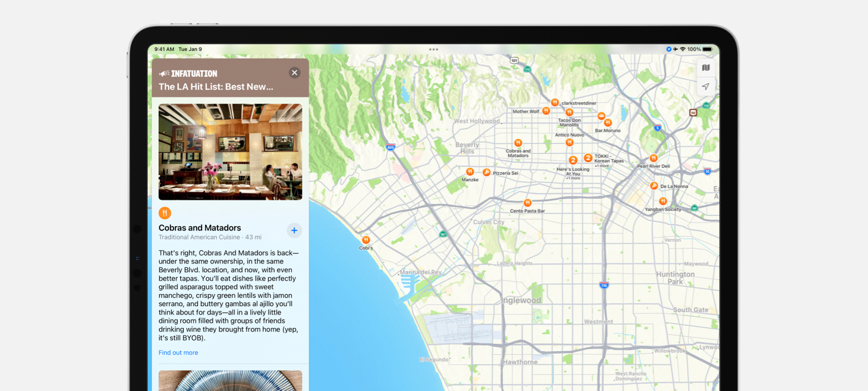Viewport: 868px width, 391px height.
Task: Tap the Infatuation logo in header
Action: 188,74
